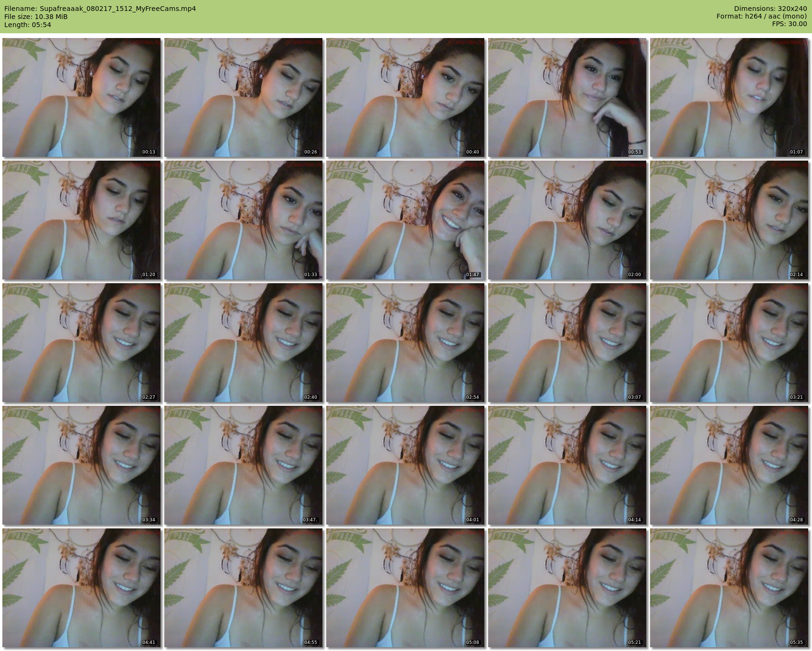Open the frame at 03:21
Viewport: 812px width, 651px height.
(729, 343)
